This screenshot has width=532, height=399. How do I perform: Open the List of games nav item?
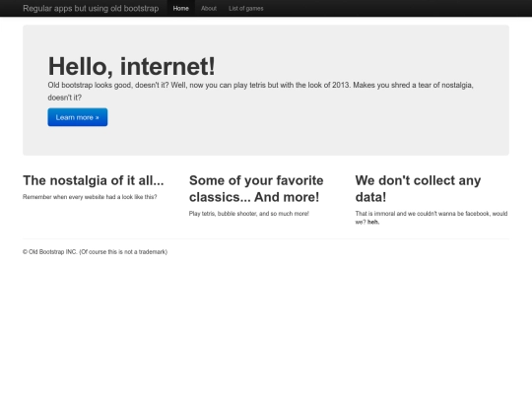point(246,8)
